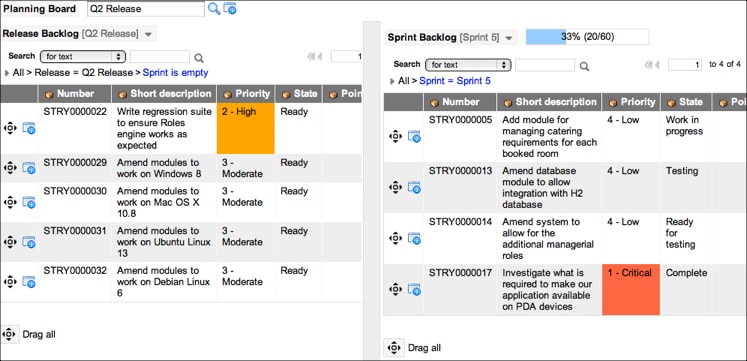Go to previous page in Release Backlog
The height and width of the screenshot is (361, 747).
click(x=319, y=57)
